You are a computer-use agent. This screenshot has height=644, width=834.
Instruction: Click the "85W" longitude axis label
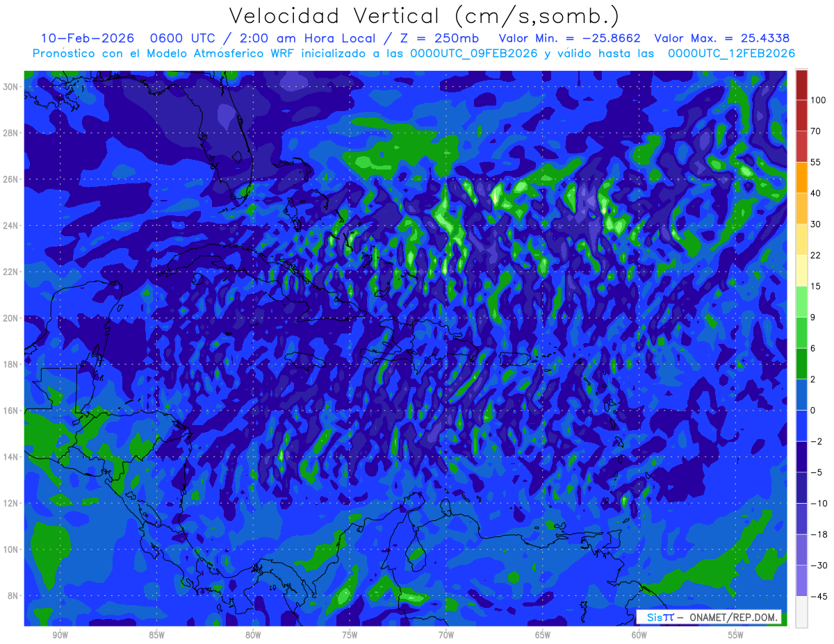point(156,635)
